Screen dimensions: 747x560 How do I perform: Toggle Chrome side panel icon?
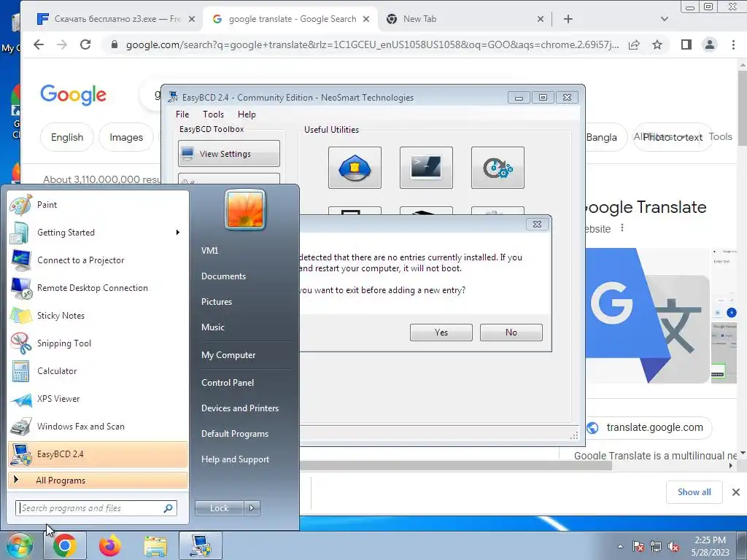point(686,44)
